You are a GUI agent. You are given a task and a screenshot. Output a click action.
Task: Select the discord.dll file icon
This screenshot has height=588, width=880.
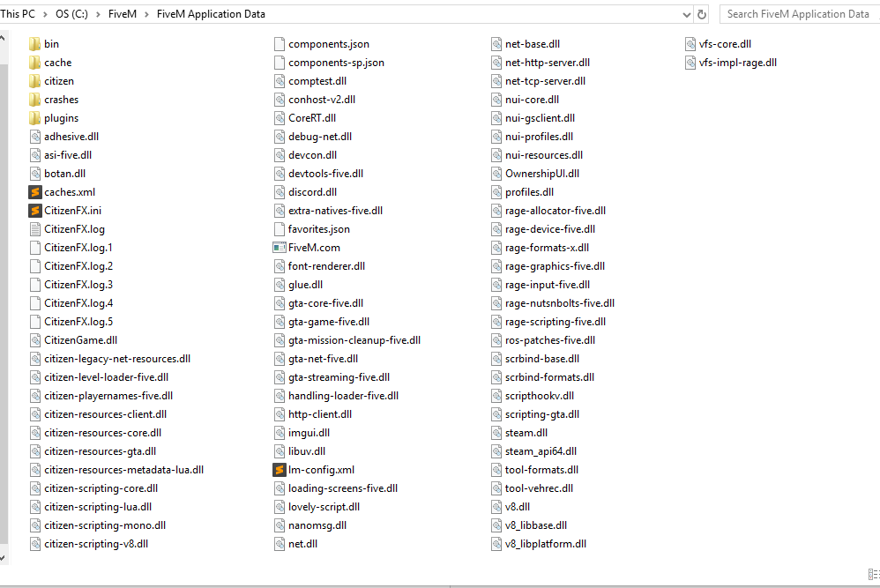click(280, 192)
